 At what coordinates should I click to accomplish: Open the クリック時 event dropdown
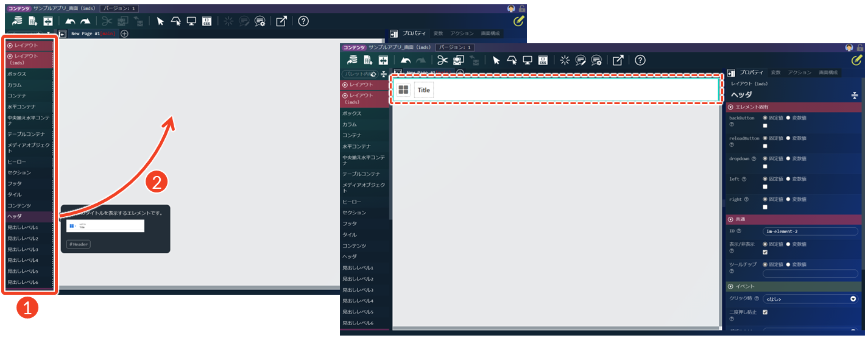pos(810,299)
